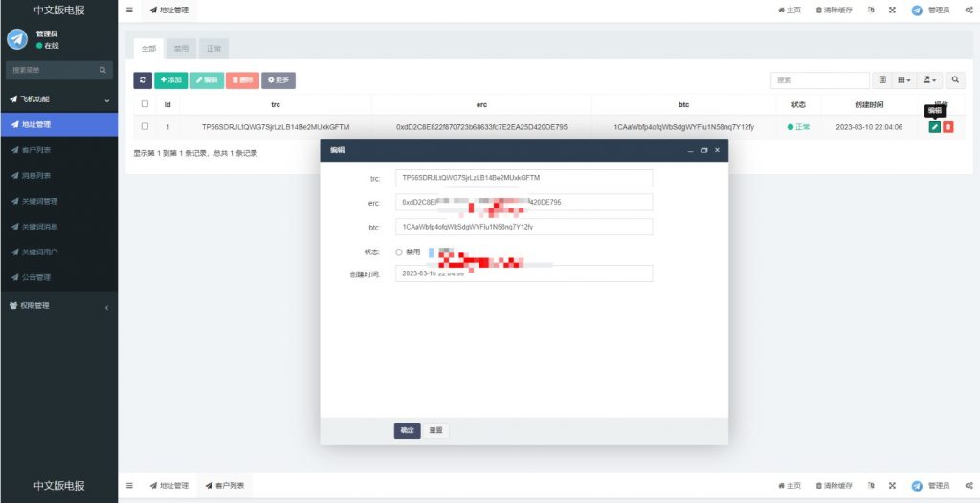Viewport: 980px width, 503px height.
Task: Switch to the 禁用 tab
Action: (181, 48)
